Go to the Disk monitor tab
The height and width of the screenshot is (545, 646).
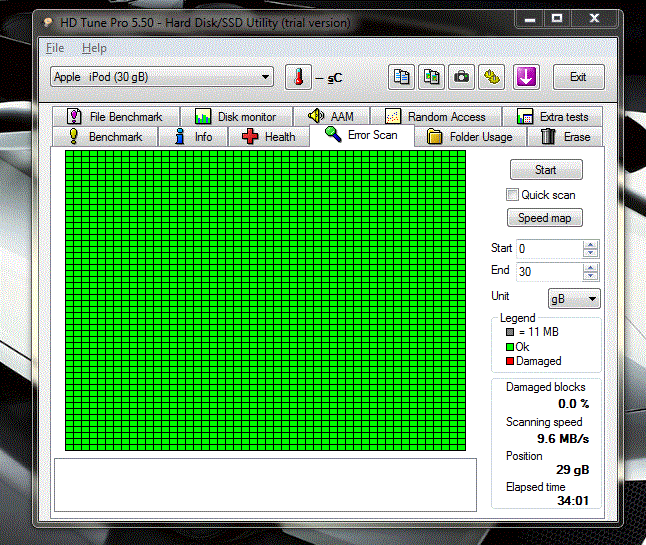pos(235,117)
